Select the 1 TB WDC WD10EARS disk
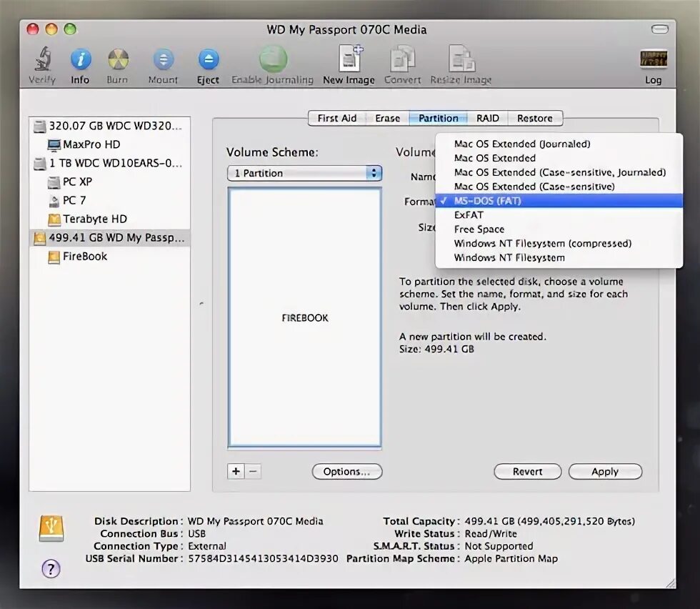 [x=109, y=163]
